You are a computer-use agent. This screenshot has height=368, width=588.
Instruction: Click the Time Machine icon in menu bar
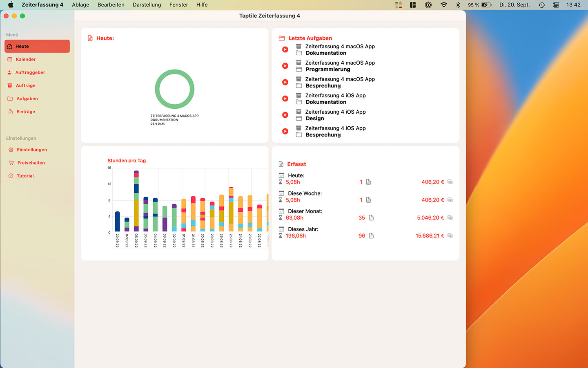541,5
